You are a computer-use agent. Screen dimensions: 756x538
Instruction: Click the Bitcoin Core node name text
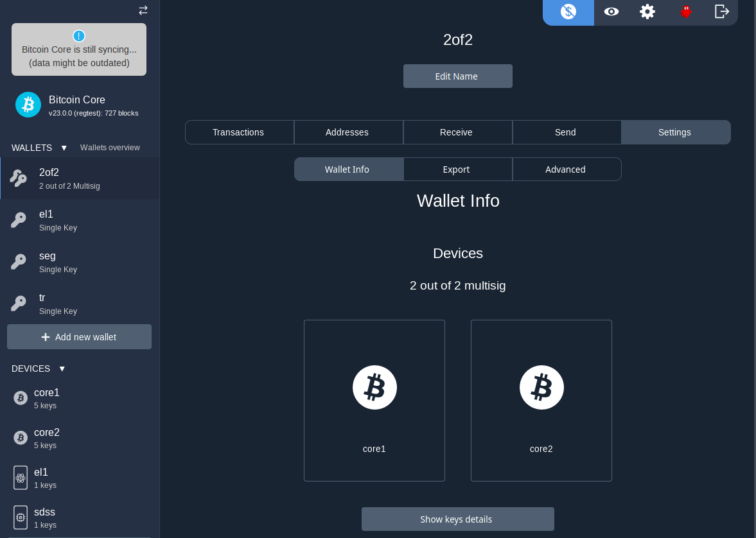76,100
